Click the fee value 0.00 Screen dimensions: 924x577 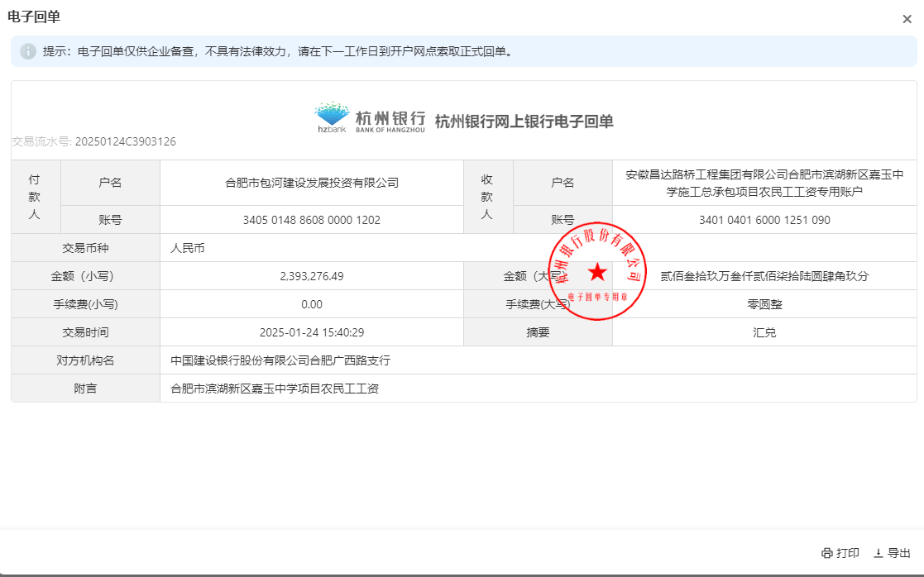[x=312, y=304]
